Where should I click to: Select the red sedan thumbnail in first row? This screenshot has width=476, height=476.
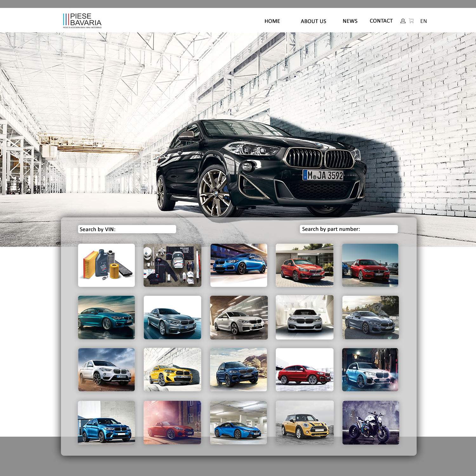click(370, 265)
